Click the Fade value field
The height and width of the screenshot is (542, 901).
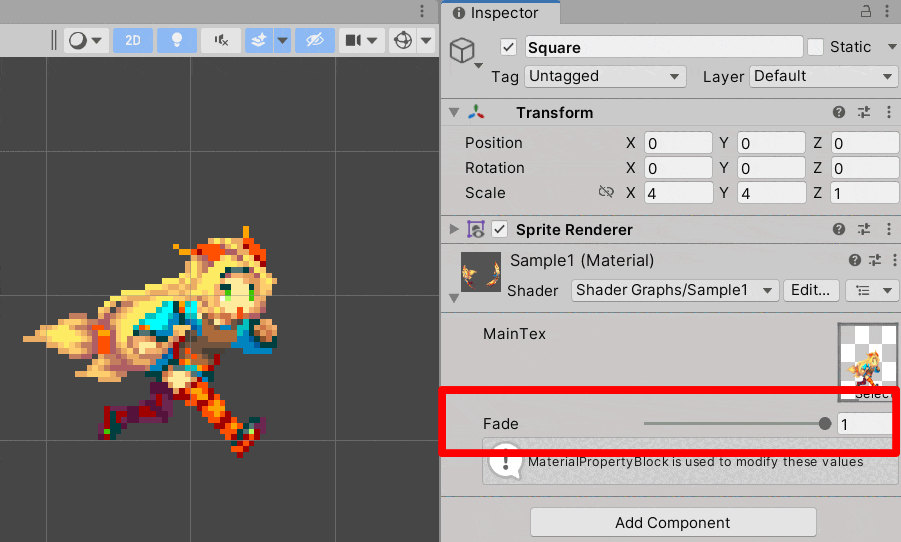[865, 424]
